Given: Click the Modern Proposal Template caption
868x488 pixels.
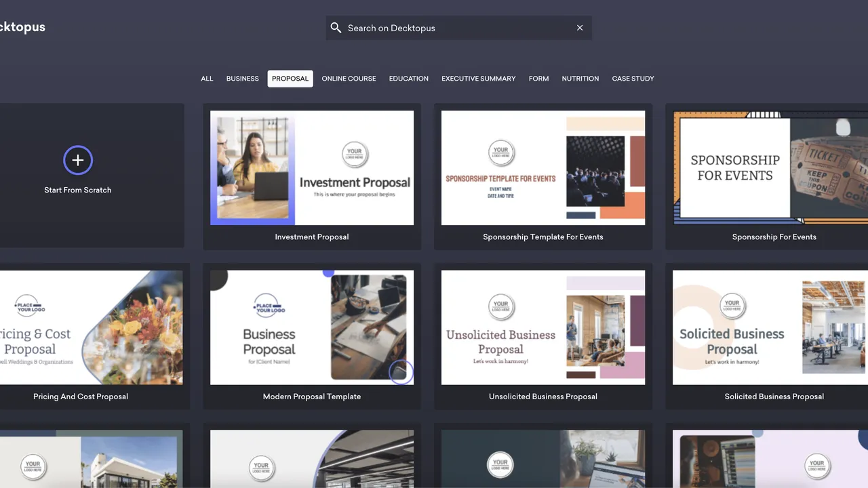Looking at the screenshot, I should (x=312, y=396).
